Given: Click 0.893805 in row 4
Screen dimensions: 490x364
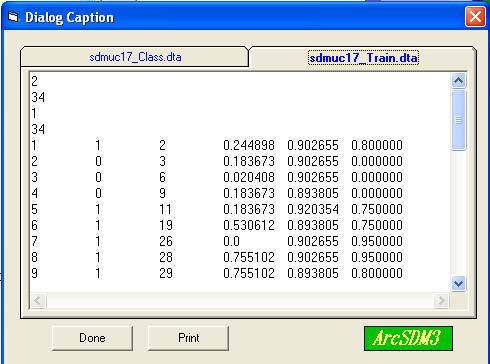Looking at the screenshot, I should pos(313,193).
